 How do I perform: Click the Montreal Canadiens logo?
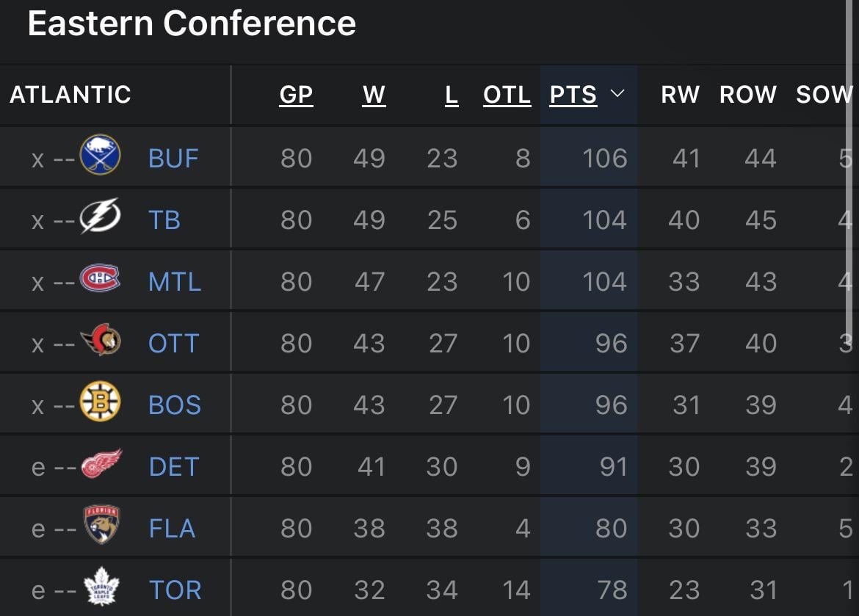(100, 279)
